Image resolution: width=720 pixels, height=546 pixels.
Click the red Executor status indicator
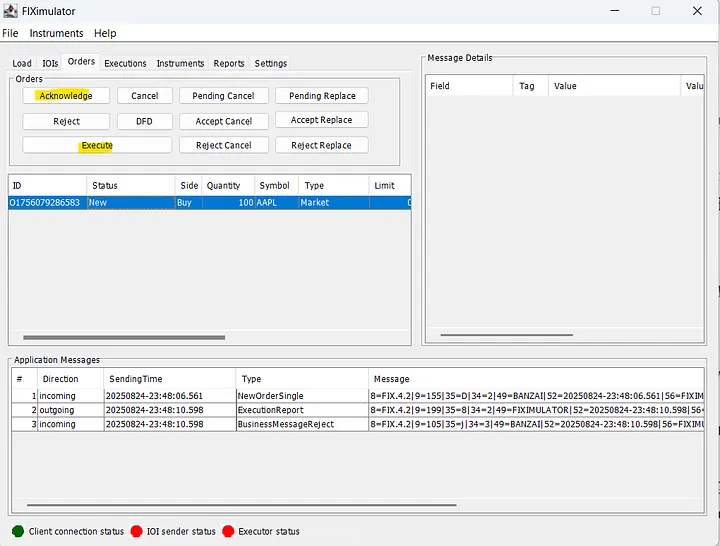coord(228,531)
